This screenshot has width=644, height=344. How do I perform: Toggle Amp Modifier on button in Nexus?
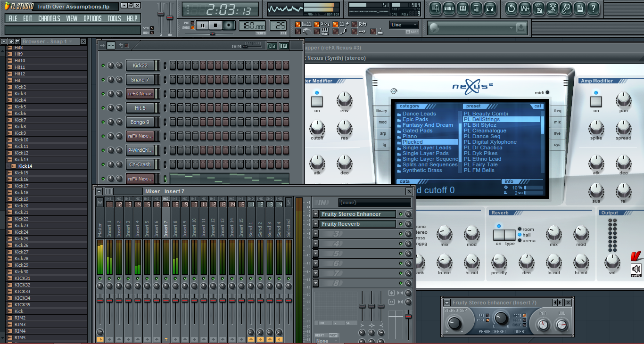tap(596, 101)
